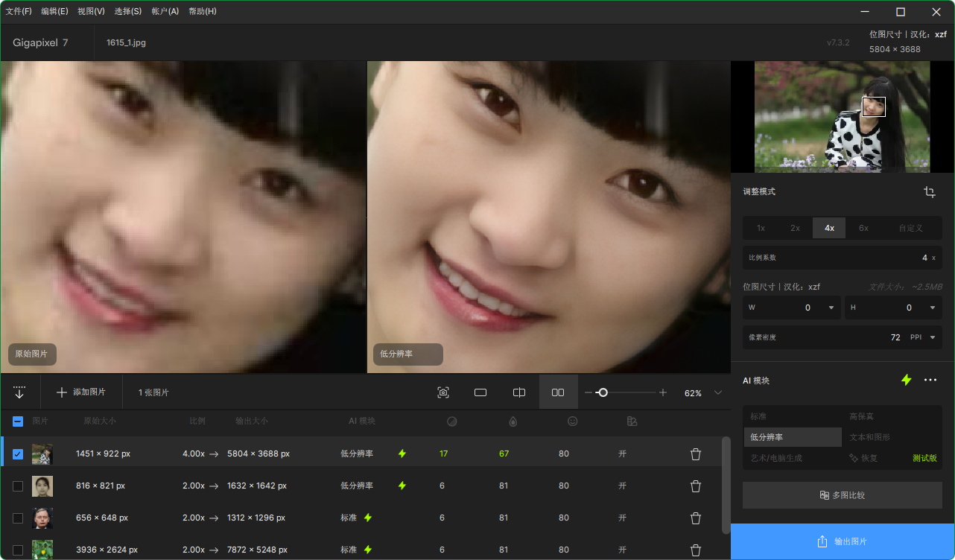
Task: Click the green lightning auto icon by AI 模块
Action: 906,380
